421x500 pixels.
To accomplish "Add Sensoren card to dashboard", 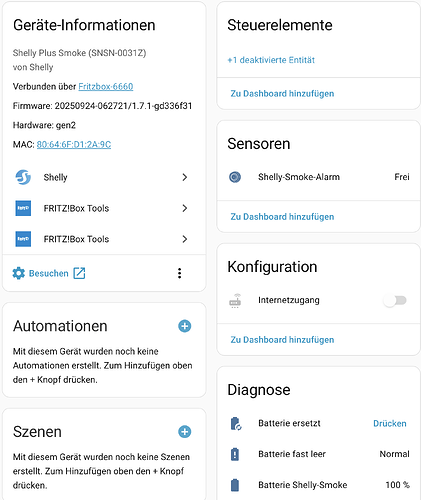I will coord(282,217).
